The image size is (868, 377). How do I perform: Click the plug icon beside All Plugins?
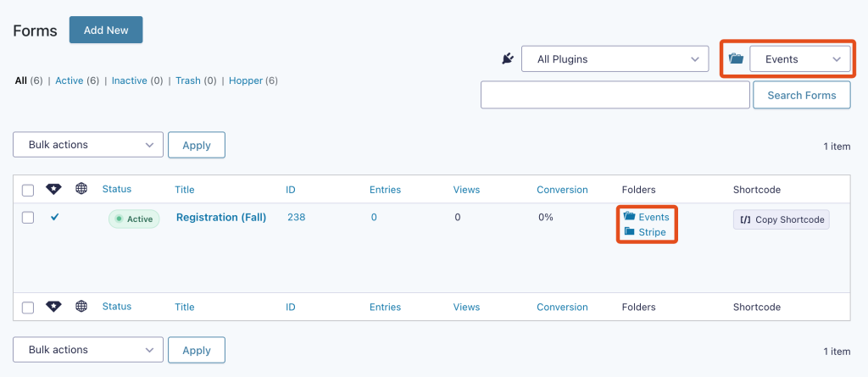[509, 58]
